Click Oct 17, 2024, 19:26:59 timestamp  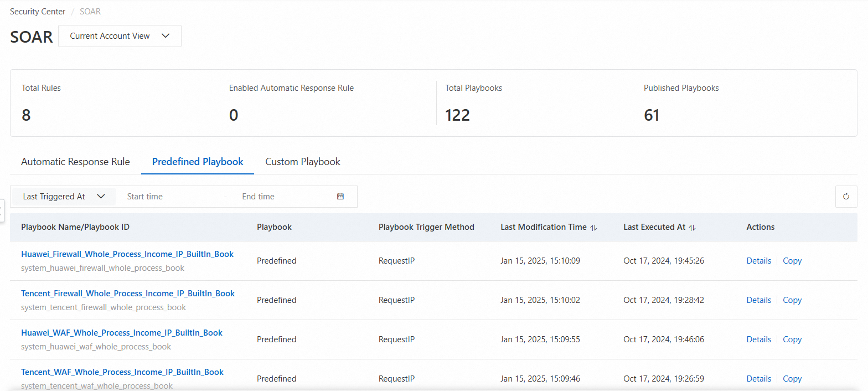[x=664, y=379]
